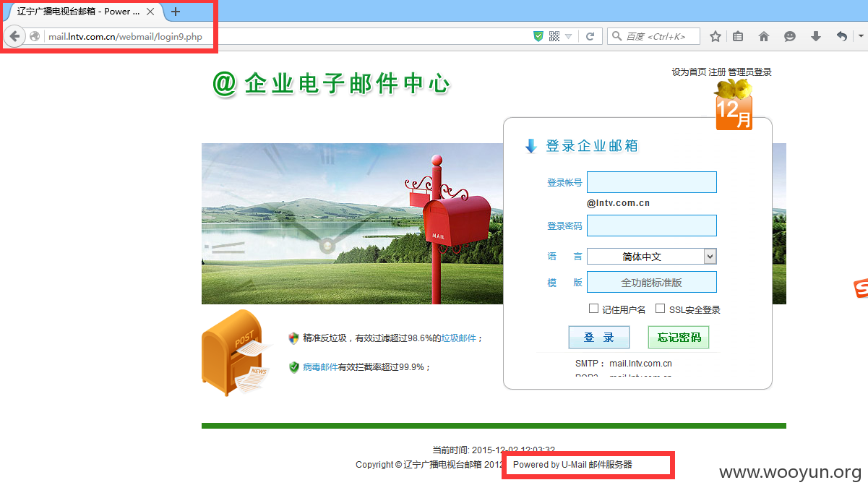Image resolution: width=868 pixels, height=493 pixels.
Task: Click the globe site identity icon
Action: pos(35,36)
